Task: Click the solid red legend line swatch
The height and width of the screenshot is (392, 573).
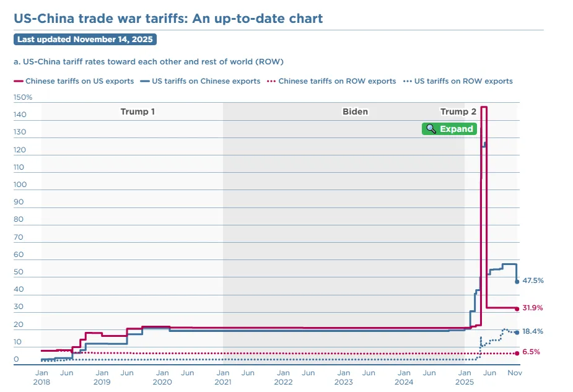Action: point(18,81)
